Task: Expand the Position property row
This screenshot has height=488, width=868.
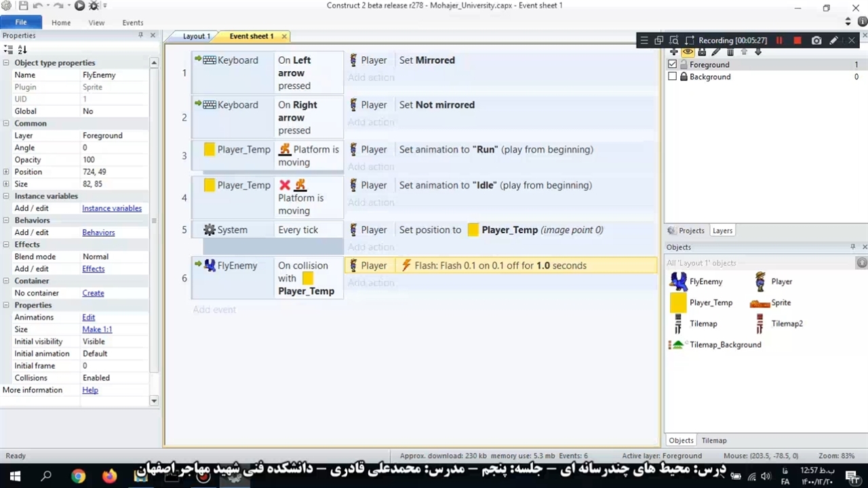Action: pos(6,172)
